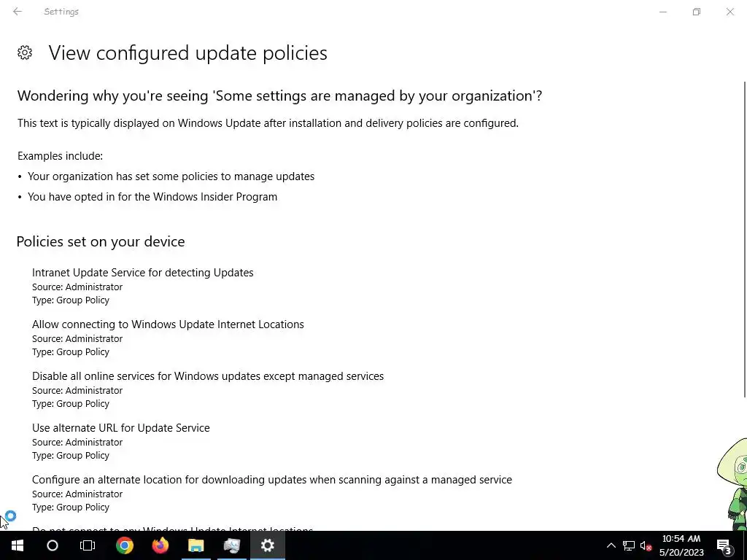Go back using the Settings back arrow
Image resolution: width=747 pixels, height=560 pixels.
pyautogui.click(x=18, y=12)
